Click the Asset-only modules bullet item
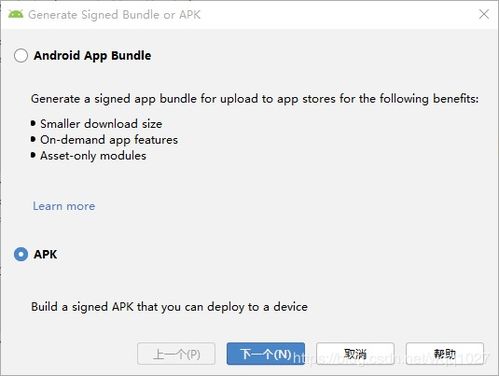 (x=93, y=156)
